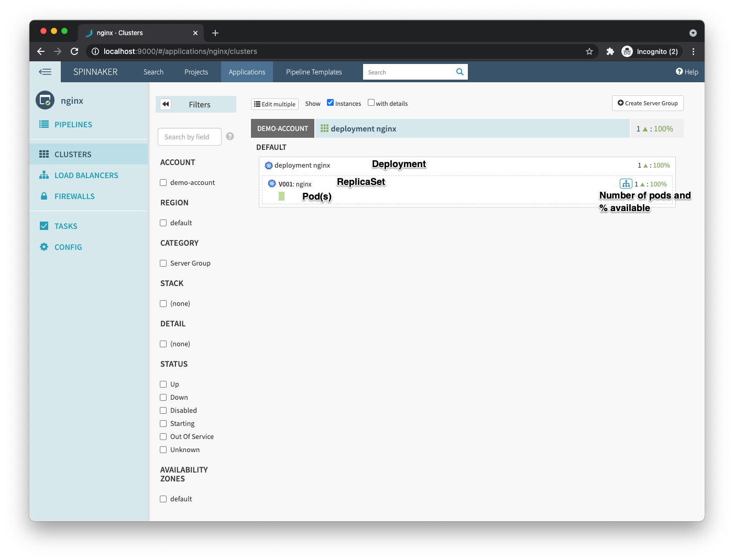734x560 pixels.
Task: Open the Chrome three-dot menu
Action: click(x=693, y=51)
